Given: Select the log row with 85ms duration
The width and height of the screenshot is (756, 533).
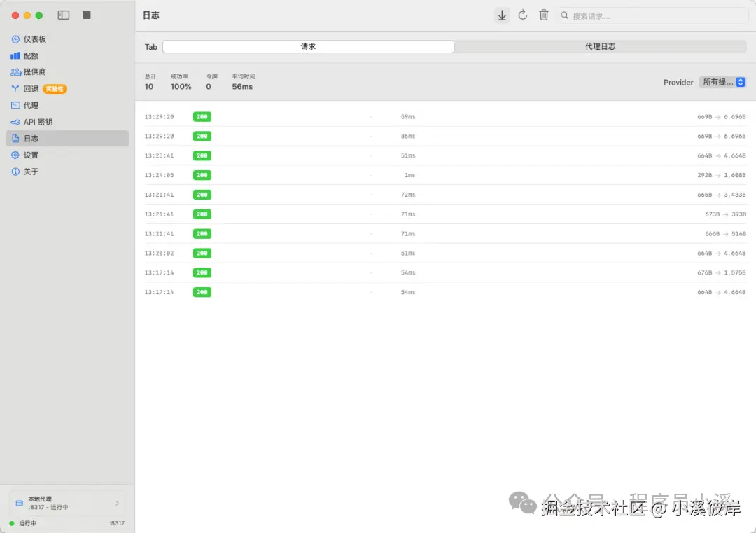Looking at the screenshot, I should coord(445,136).
